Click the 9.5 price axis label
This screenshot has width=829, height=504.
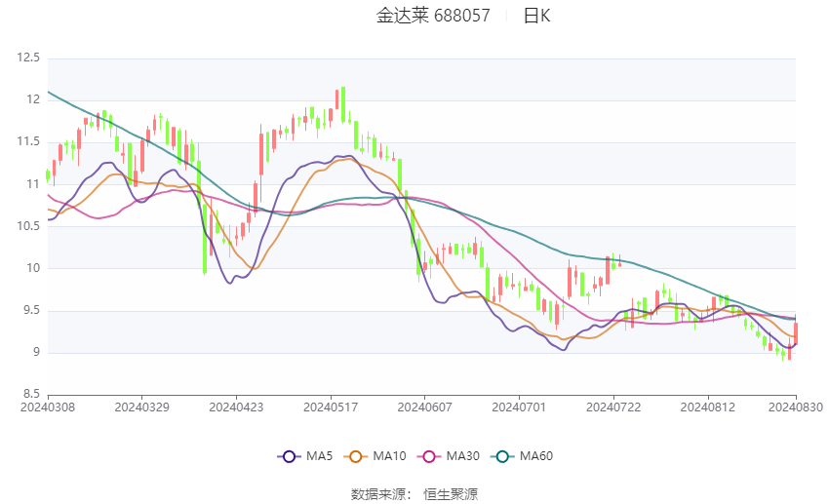[x=31, y=310]
